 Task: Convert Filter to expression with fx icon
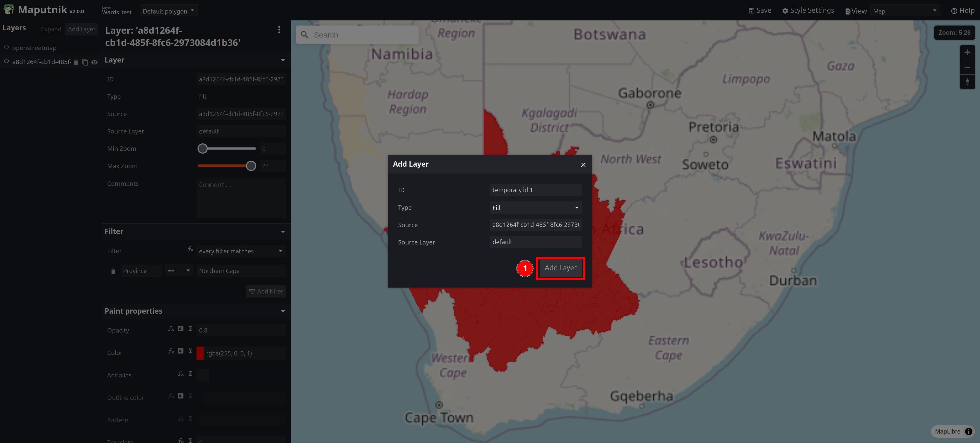[x=190, y=249]
